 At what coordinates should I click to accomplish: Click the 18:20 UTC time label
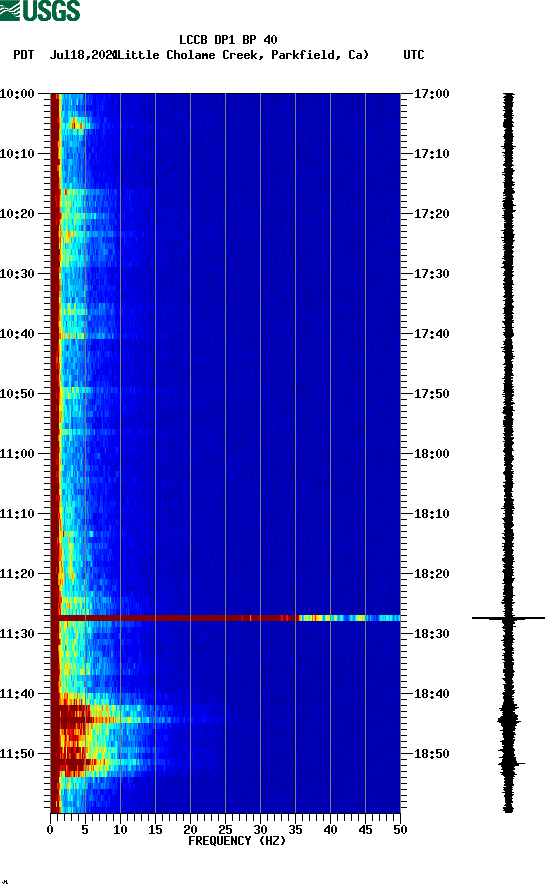click(431, 574)
